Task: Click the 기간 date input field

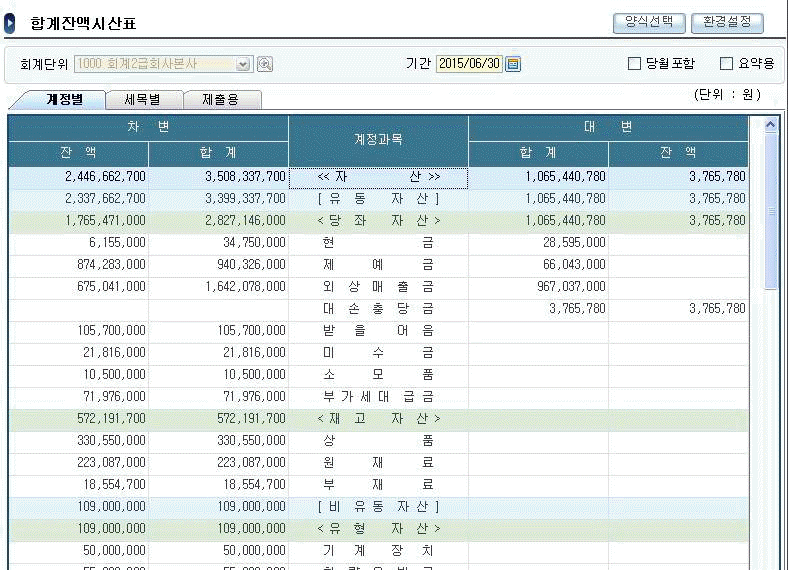Action: tap(469, 64)
